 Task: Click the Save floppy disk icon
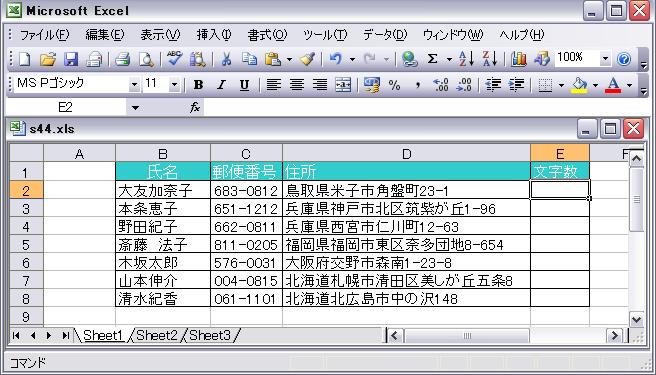71,59
